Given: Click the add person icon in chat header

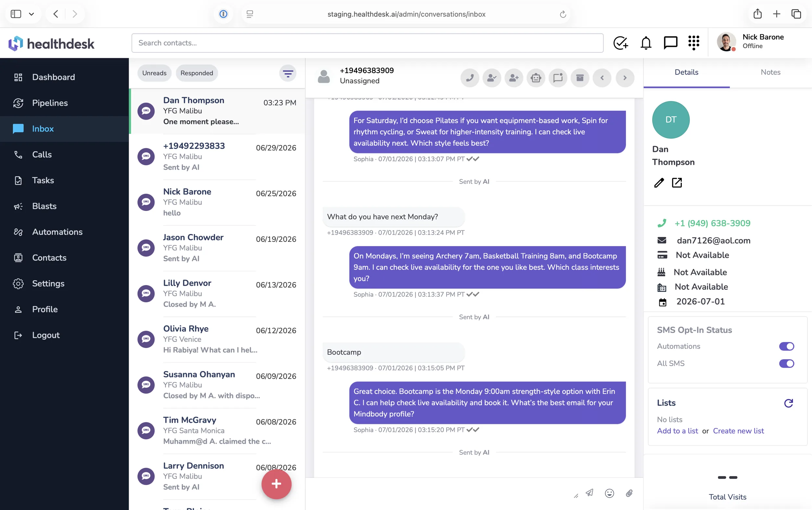Looking at the screenshot, I should tap(514, 78).
